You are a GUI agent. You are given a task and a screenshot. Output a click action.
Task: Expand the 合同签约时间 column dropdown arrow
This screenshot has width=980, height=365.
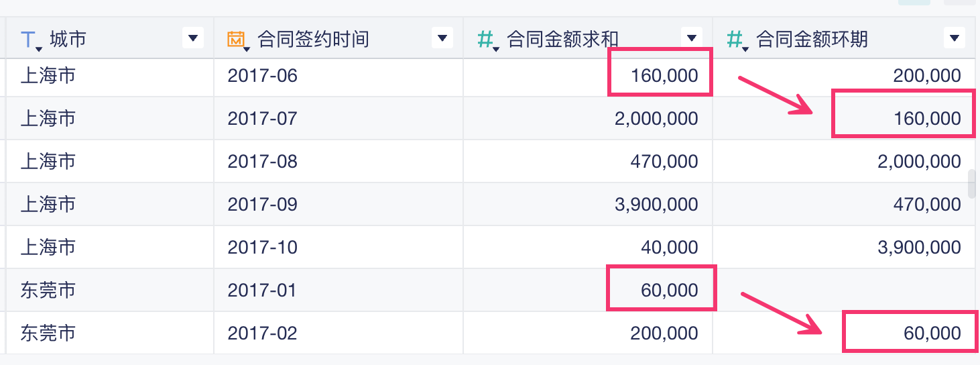click(442, 38)
